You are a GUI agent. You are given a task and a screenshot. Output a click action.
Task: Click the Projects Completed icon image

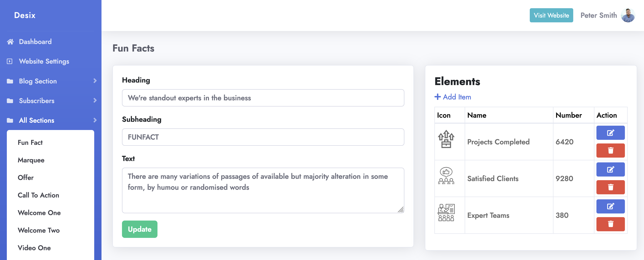click(x=446, y=139)
